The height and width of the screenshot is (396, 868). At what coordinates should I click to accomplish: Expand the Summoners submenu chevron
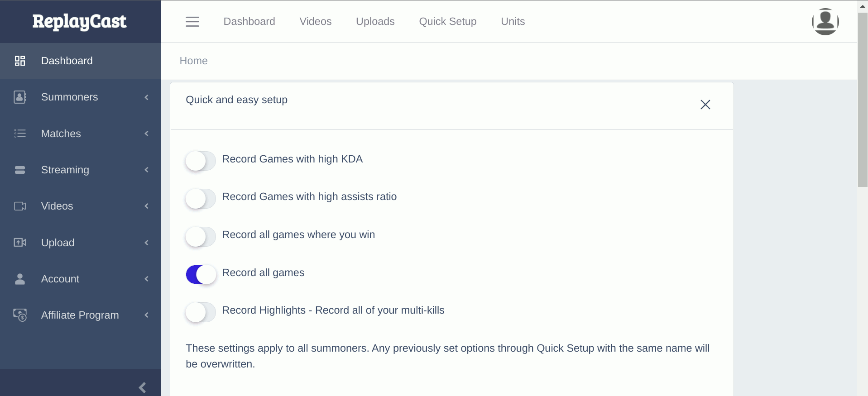click(x=147, y=97)
